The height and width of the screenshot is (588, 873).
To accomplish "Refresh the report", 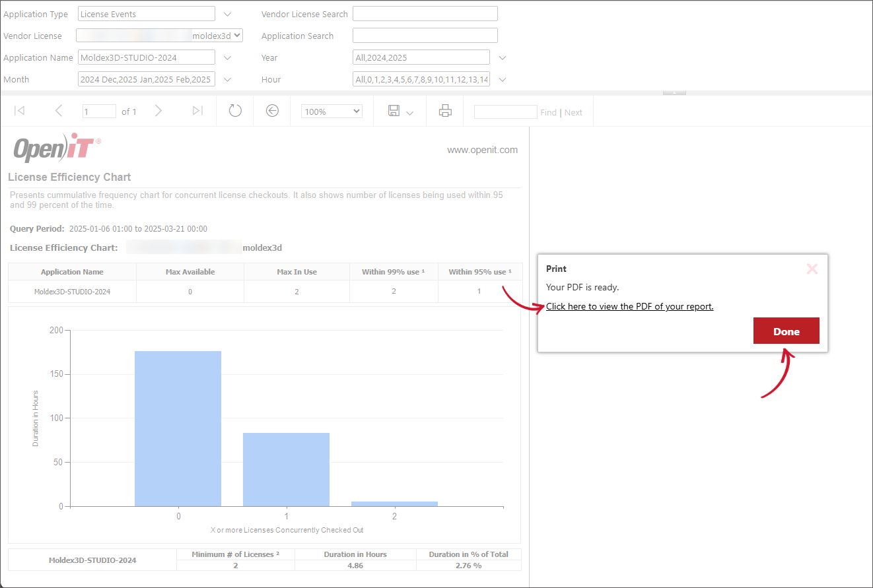I will click(235, 111).
